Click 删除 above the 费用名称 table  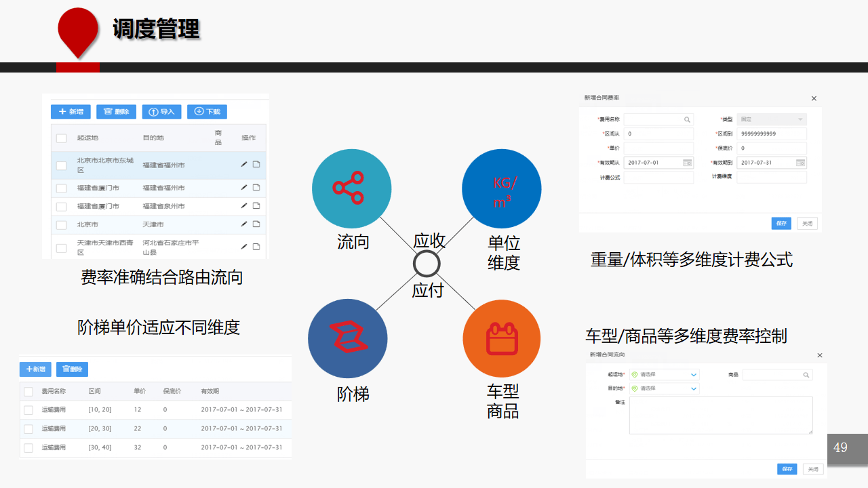(72, 369)
